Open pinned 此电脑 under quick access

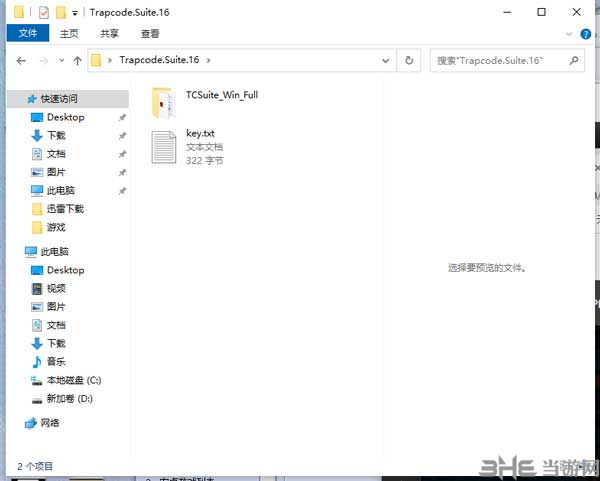60,190
